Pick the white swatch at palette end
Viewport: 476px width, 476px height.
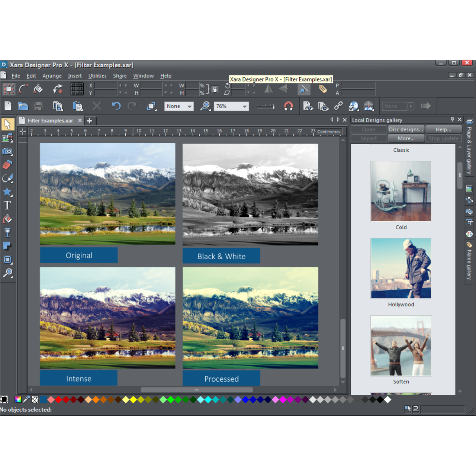387,400
